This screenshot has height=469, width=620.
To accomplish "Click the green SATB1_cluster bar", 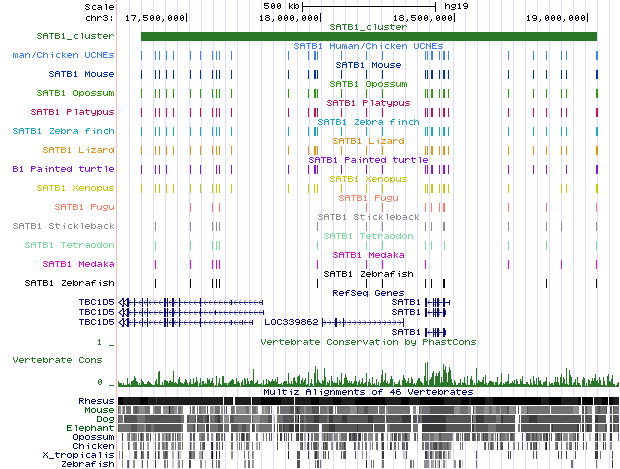I will (368, 36).
